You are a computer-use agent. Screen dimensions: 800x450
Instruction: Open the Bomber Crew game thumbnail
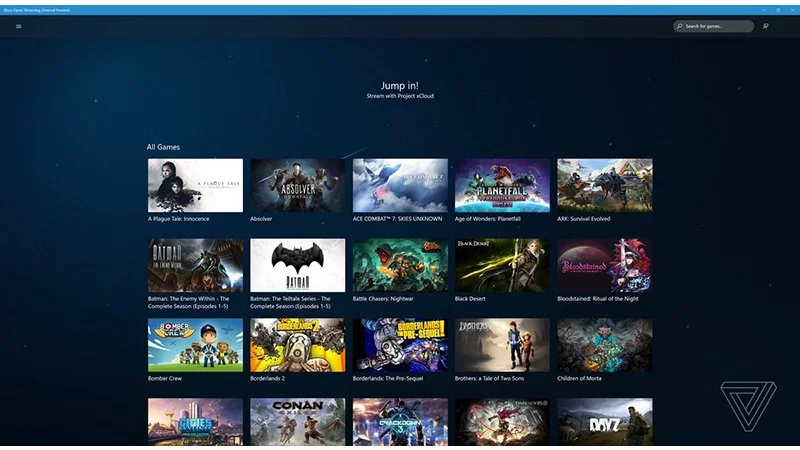click(x=195, y=345)
